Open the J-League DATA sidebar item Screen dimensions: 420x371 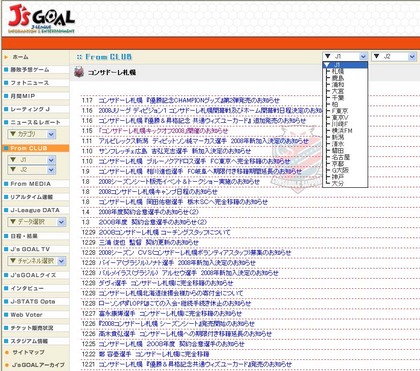point(35,210)
